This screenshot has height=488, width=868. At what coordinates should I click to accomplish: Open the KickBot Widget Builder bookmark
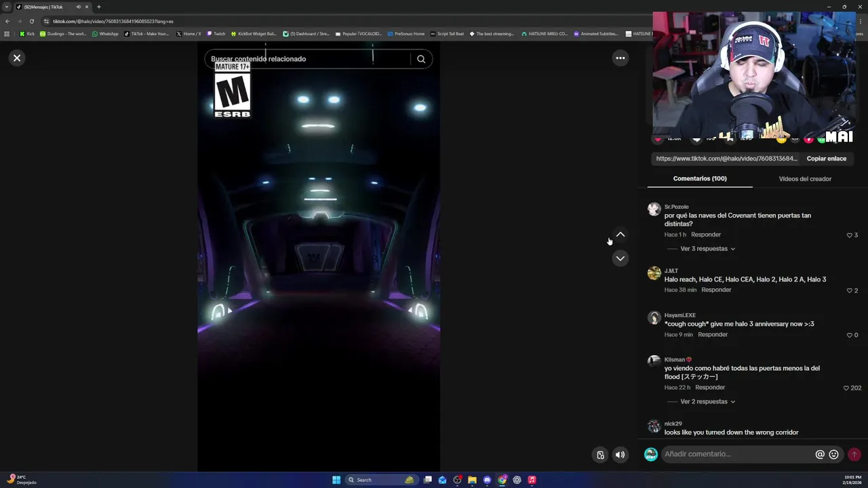[x=254, y=34]
